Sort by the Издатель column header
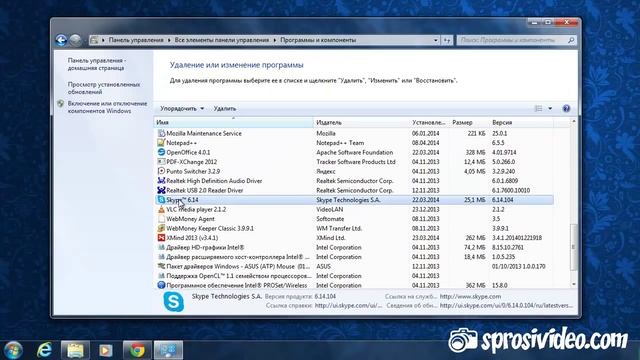640x360 pixels. pyautogui.click(x=361, y=122)
